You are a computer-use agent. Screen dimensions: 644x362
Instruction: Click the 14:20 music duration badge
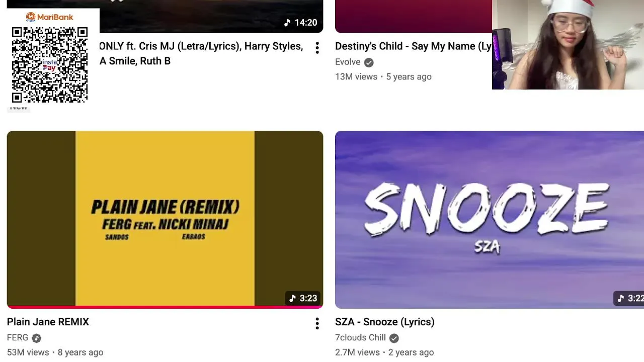tap(300, 23)
